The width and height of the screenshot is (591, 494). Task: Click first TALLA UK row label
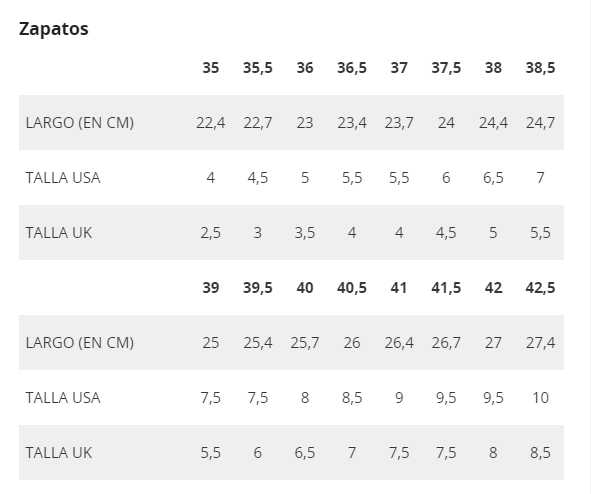coord(58,233)
